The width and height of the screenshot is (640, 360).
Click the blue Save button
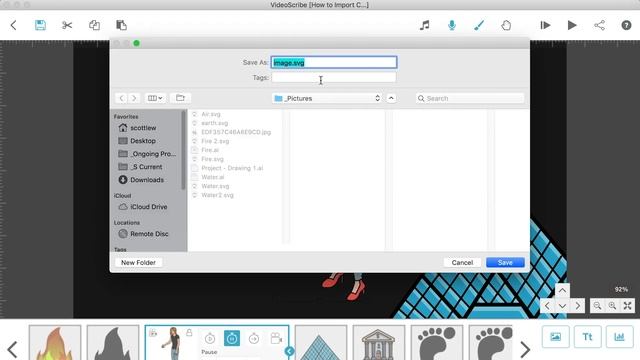[x=505, y=262]
